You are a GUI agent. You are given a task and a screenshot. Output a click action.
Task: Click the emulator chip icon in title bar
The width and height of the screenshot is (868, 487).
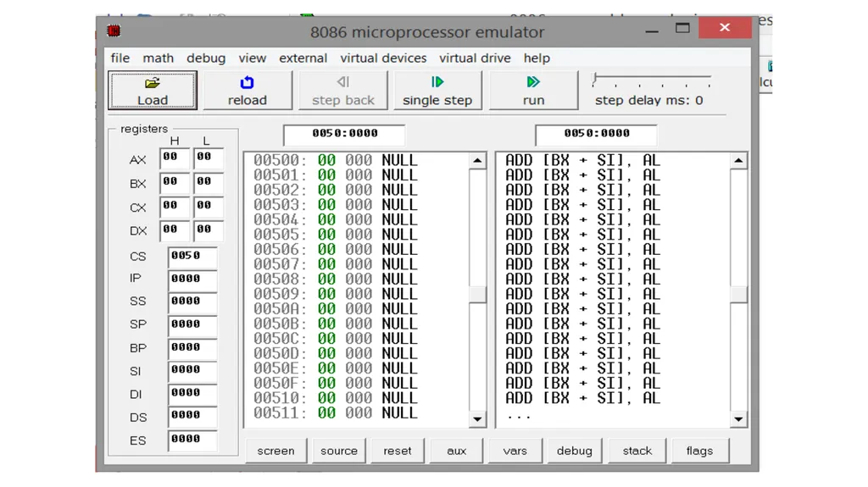coord(114,30)
